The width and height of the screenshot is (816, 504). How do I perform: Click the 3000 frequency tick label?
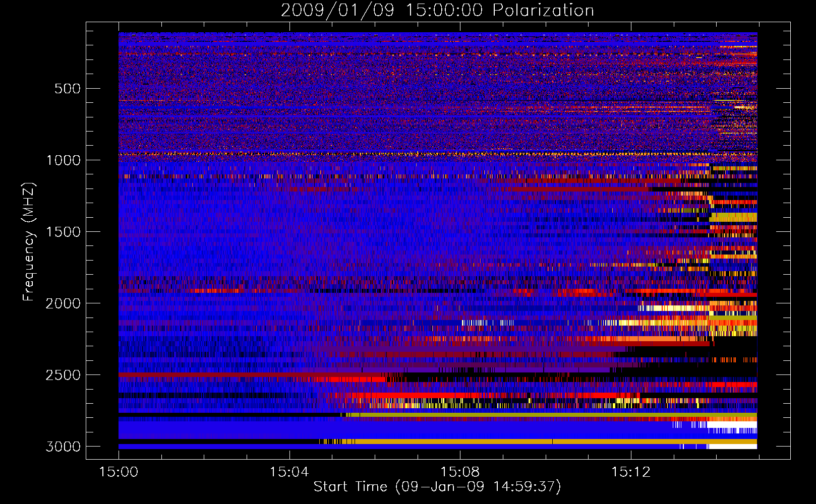[63, 447]
